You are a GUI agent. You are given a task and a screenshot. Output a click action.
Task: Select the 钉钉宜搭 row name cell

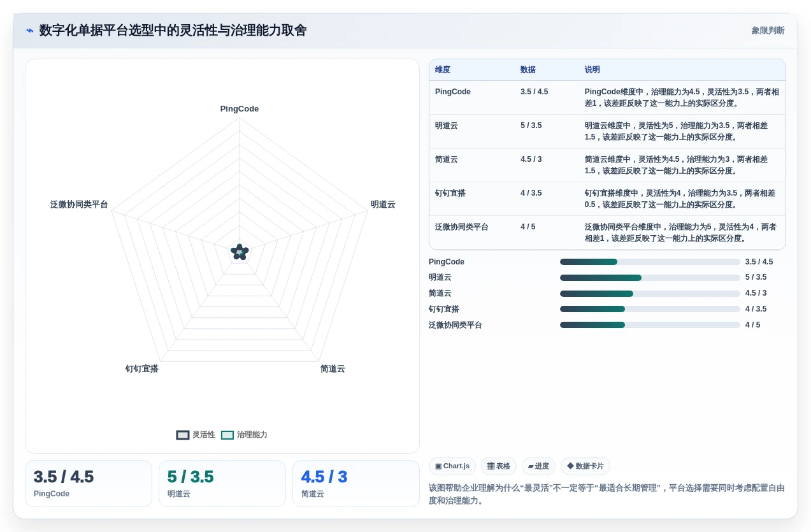click(x=471, y=199)
